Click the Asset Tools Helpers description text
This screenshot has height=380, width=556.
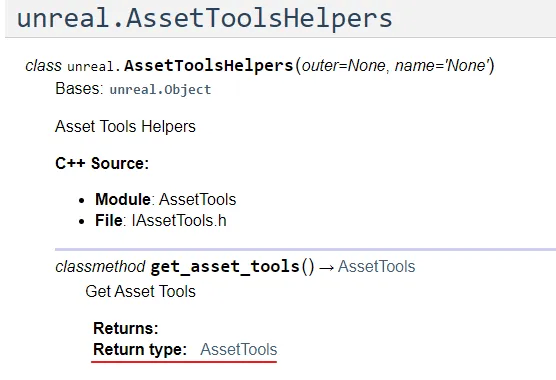(126, 127)
